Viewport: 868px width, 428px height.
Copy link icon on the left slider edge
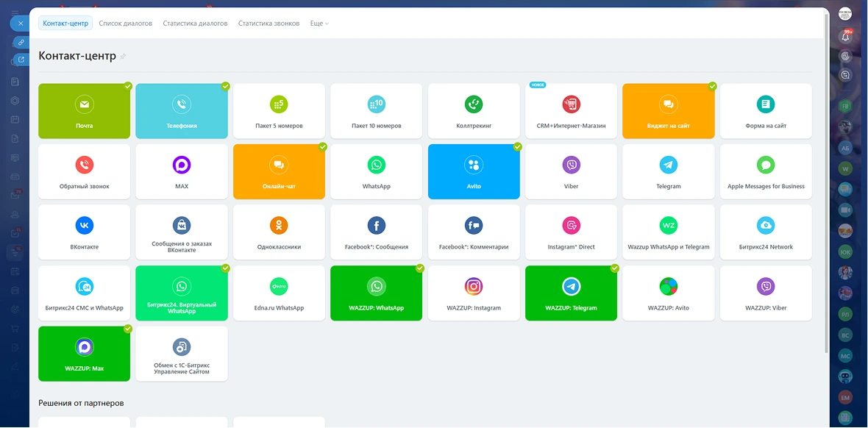click(21, 43)
